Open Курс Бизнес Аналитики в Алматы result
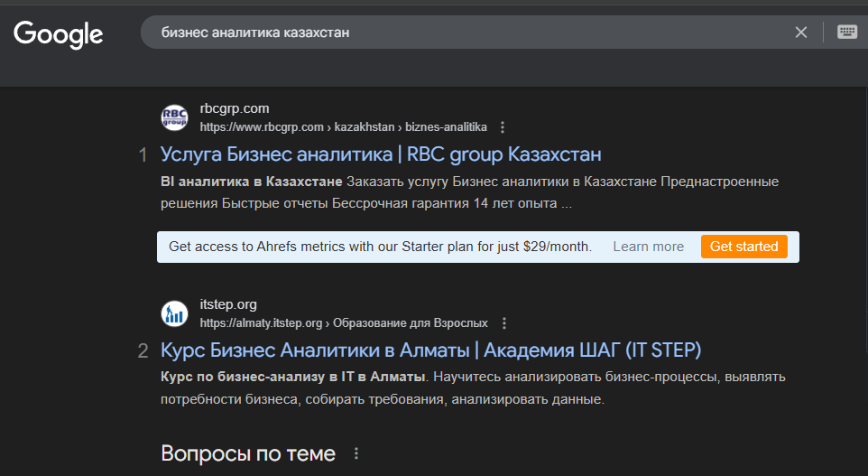The height and width of the screenshot is (476, 868). tap(430, 350)
